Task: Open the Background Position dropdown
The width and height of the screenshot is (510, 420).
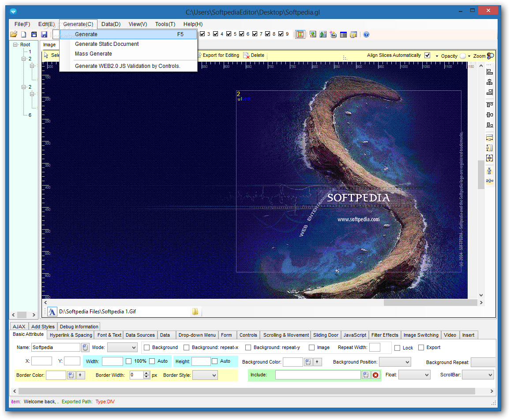Action: tap(395, 362)
